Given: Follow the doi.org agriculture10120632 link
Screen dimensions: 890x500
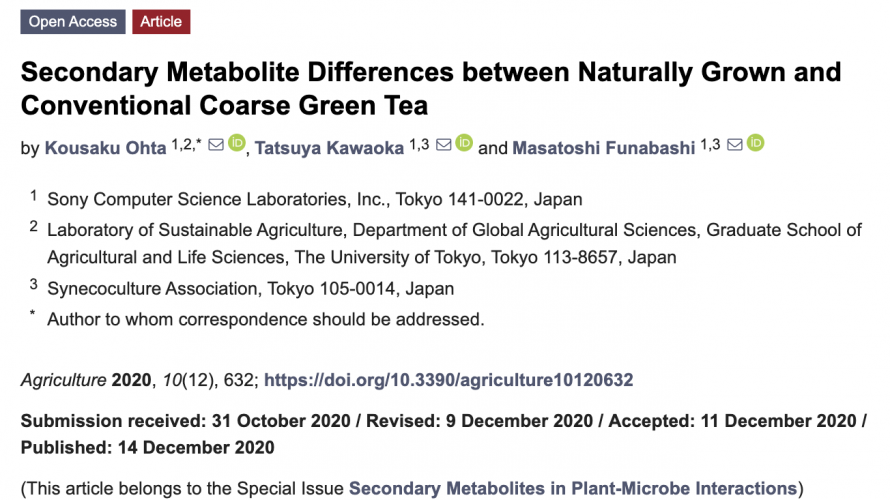Looking at the screenshot, I should [x=448, y=380].
